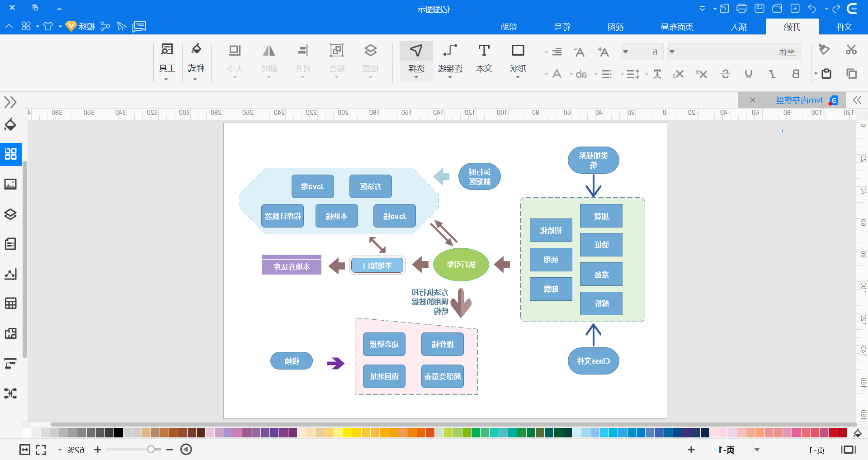The width and height of the screenshot is (868, 460).
Task: Click the Copy icon in ribbon
Action: pos(851,74)
